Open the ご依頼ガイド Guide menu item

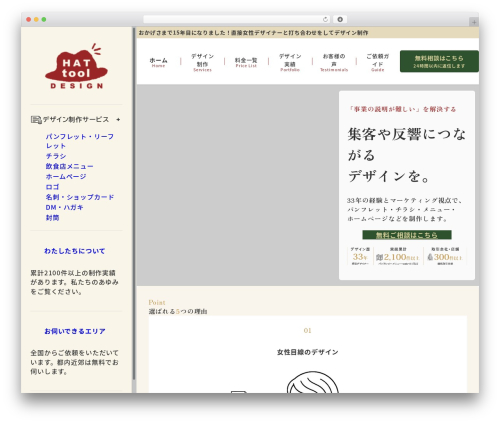[x=378, y=62]
